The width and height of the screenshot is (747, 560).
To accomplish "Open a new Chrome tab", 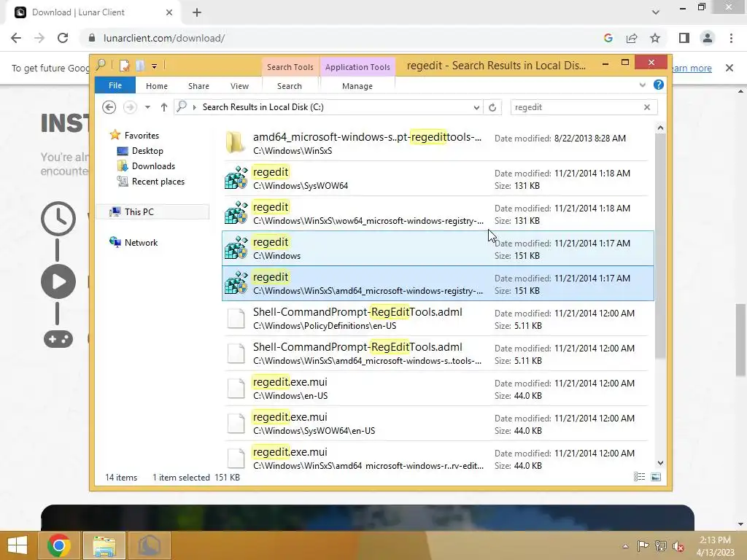I will tap(197, 12).
